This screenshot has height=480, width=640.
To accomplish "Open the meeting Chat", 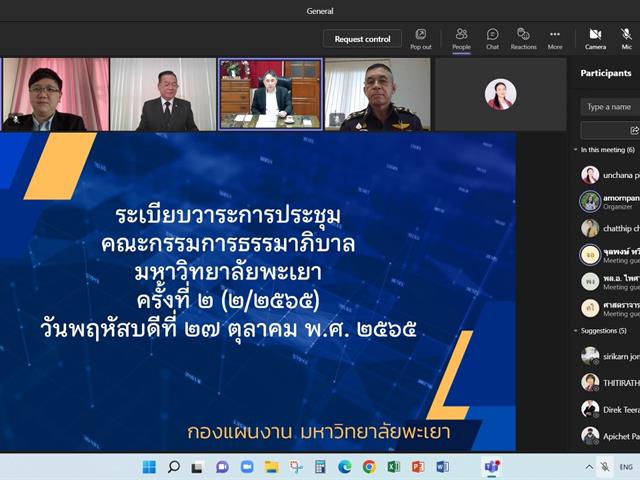I will (x=492, y=39).
